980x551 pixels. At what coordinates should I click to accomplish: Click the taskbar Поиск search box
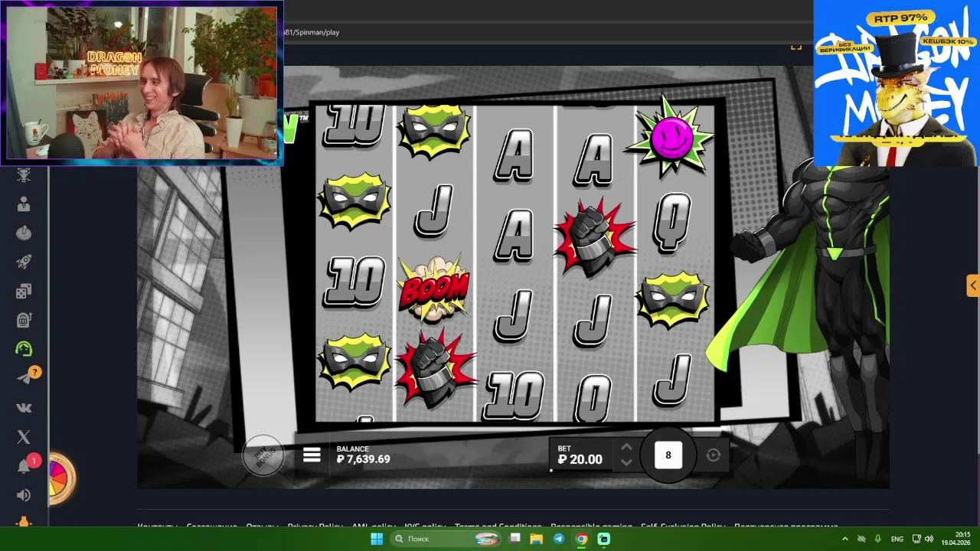(x=446, y=539)
